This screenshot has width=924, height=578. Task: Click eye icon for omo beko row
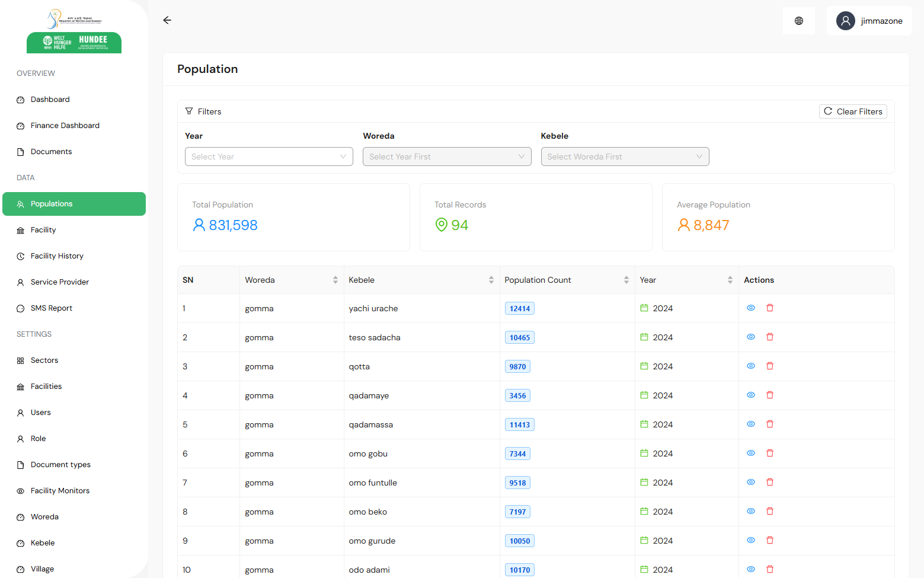click(750, 511)
